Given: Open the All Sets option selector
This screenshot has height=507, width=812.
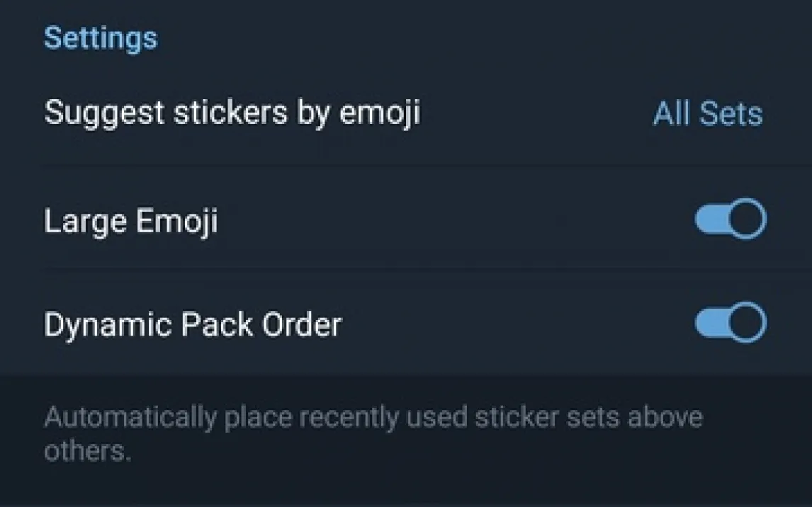Looking at the screenshot, I should click(707, 113).
